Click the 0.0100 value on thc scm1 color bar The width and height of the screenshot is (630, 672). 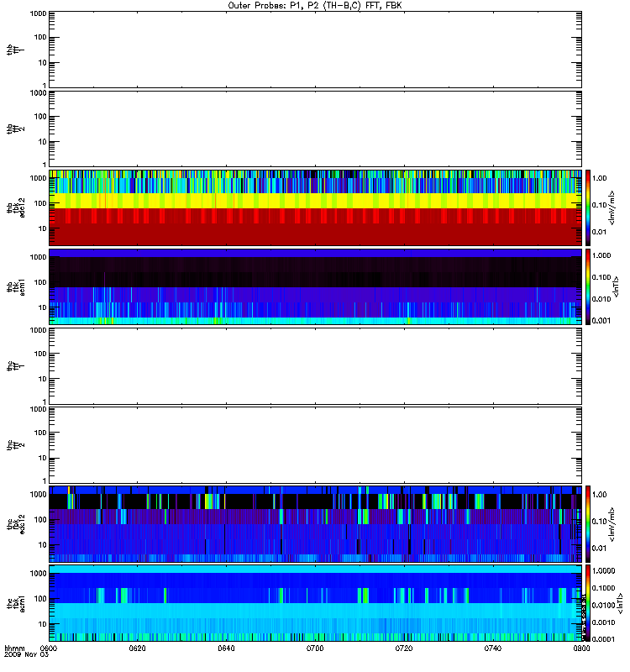pos(603,605)
